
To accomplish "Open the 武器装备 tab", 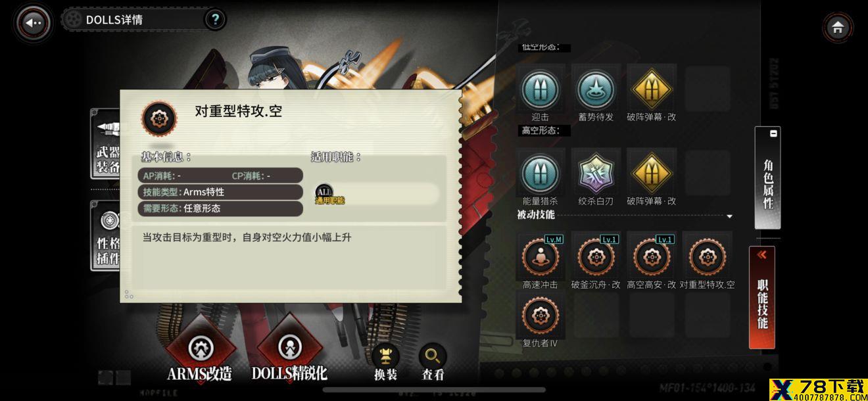I will click(x=105, y=145).
